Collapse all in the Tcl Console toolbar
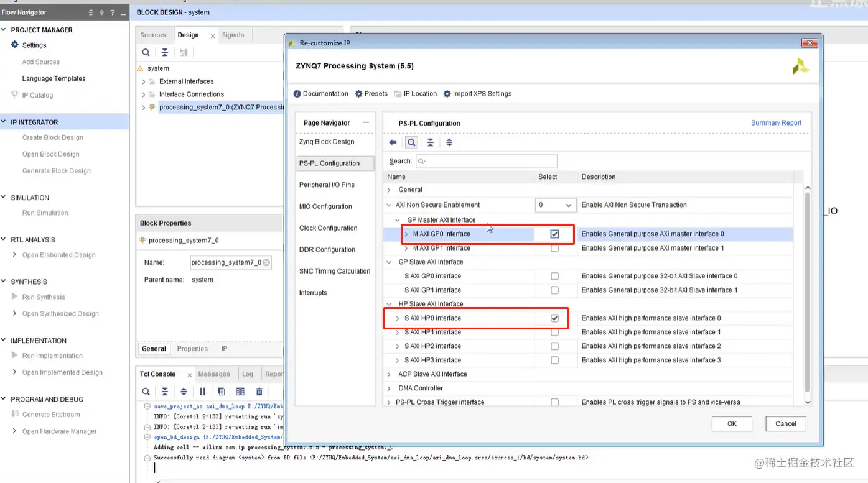The width and height of the screenshot is (868, 483). point(164,392)
